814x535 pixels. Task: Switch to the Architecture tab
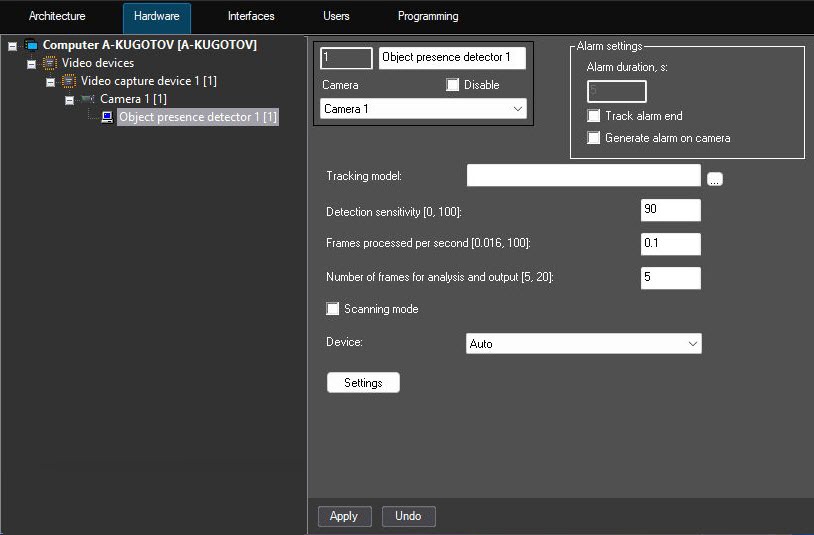(57, 16)
